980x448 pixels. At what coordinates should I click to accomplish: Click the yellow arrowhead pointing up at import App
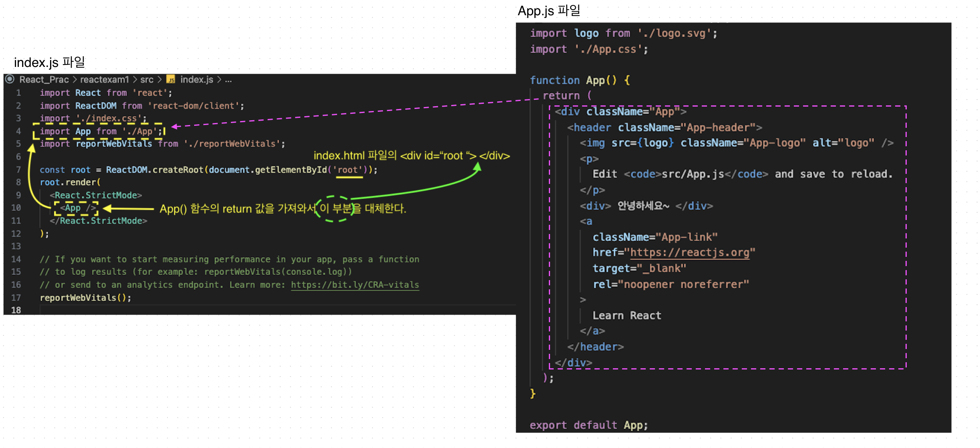click(x=31, y=148)
